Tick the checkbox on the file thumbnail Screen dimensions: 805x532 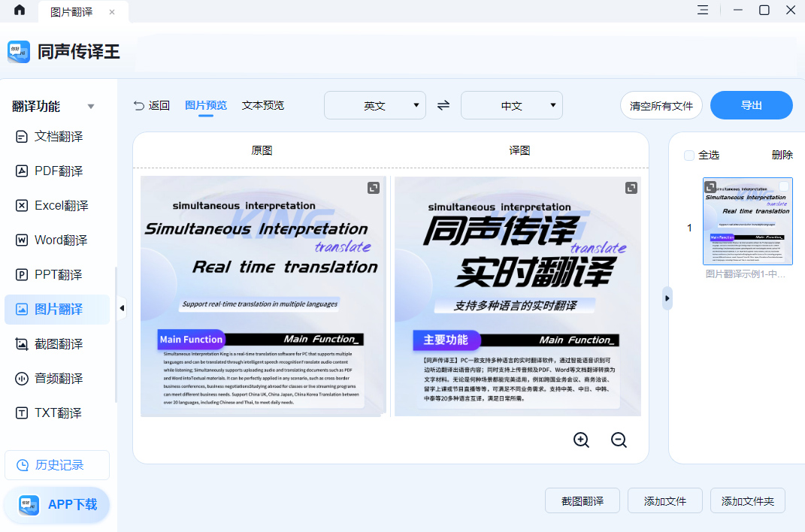[x=784, y=186]
